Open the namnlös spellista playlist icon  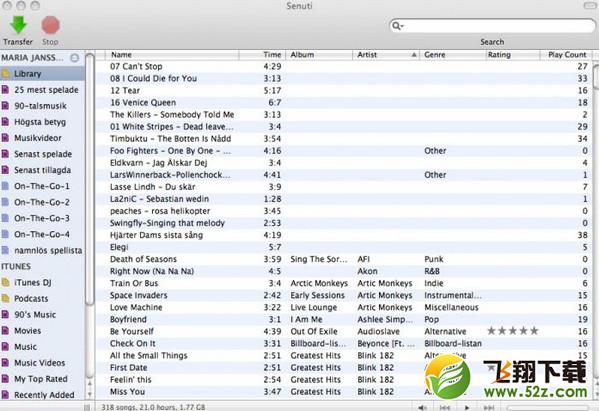pos(5,250)
